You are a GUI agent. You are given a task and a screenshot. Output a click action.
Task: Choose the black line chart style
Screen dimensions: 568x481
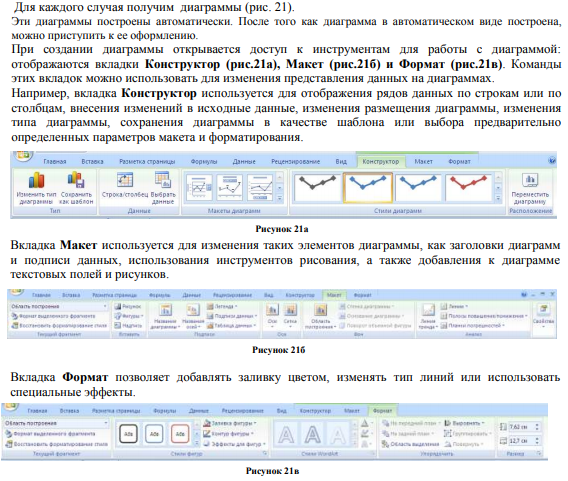point(318,187)
